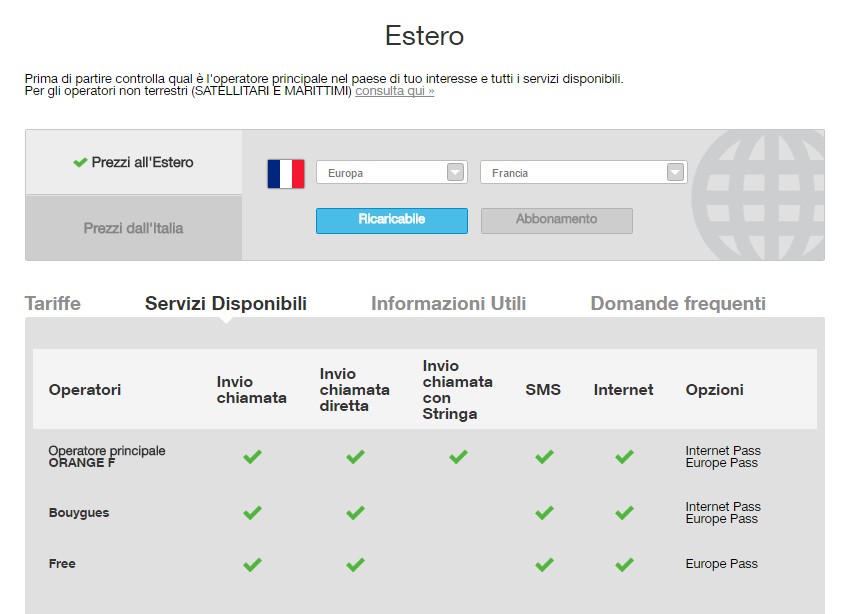The width and height of the screenshot is (847, 614).
Task: Click Invio chiamata con Stringa header
Action: coord(458,390)
